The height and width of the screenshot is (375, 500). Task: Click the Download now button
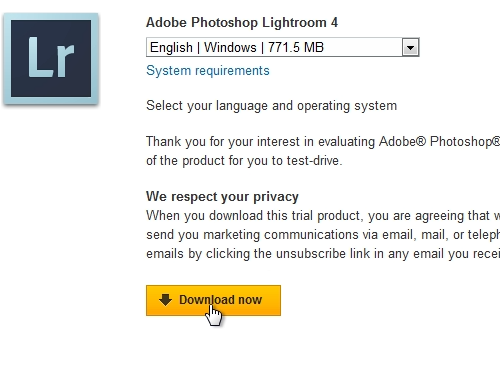click(213, 300)
